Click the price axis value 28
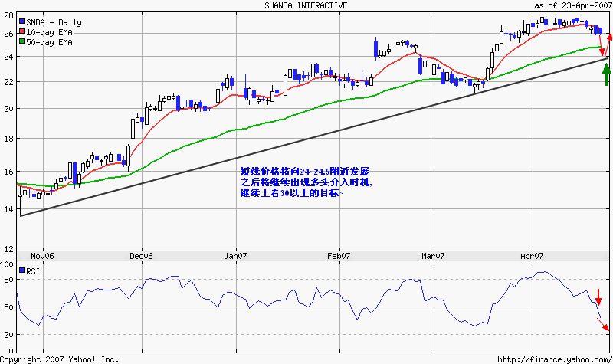Screen dimensions: 613x364 point(8,15)
